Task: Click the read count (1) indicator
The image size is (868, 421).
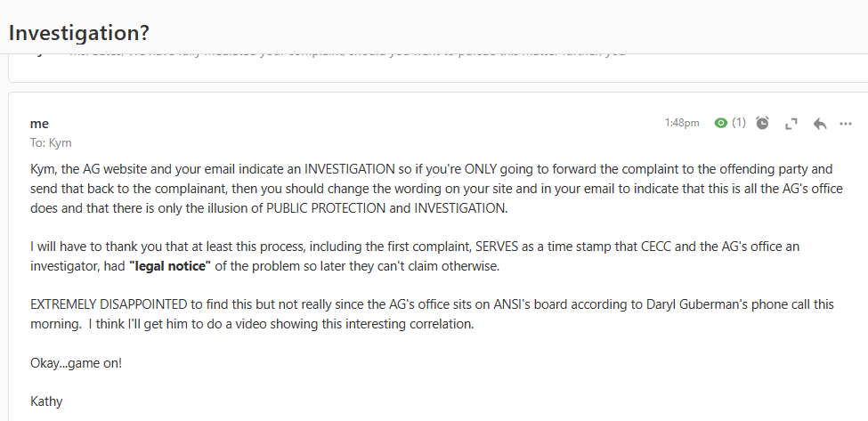Action: [x=739, y=123]
